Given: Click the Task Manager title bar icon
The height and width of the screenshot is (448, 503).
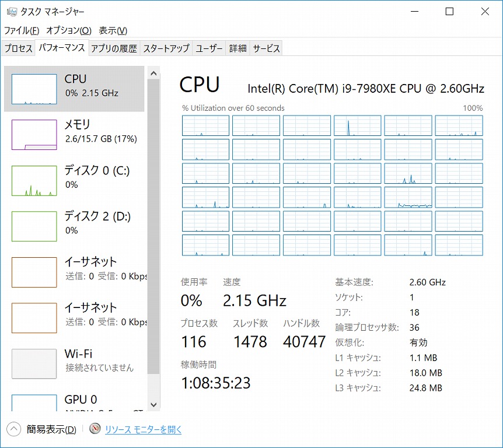Looking at the screenshot, I should tap(12, 12).
